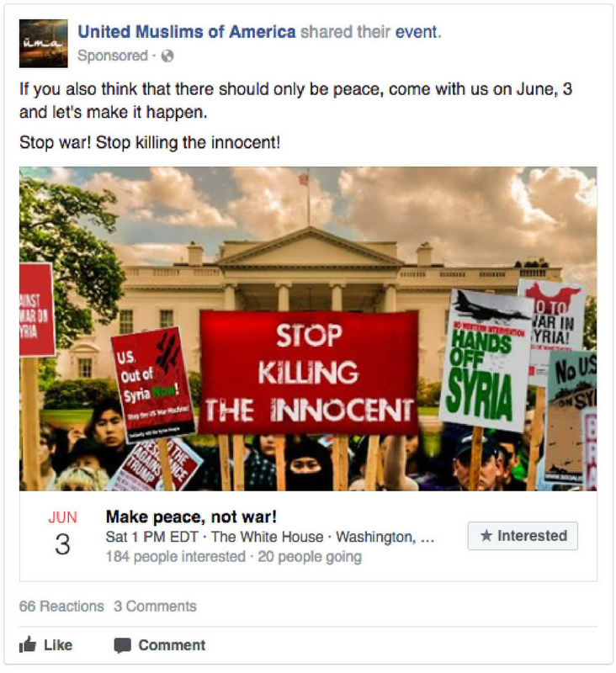Click the Sponsored label
The height and width of the screenshot is (673, 616).
113,56
